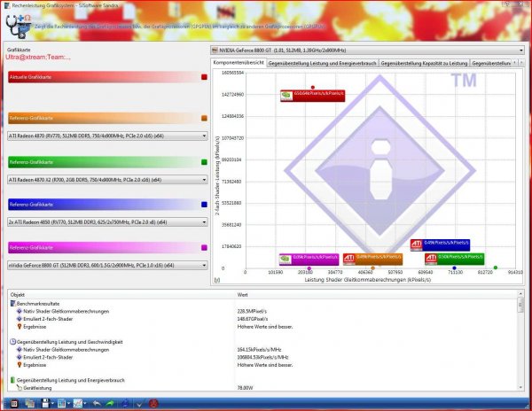532x411 pixels.
Task: Click the line graph icon in toolbar
Action: pyautogui.click(x=78, y=403)
